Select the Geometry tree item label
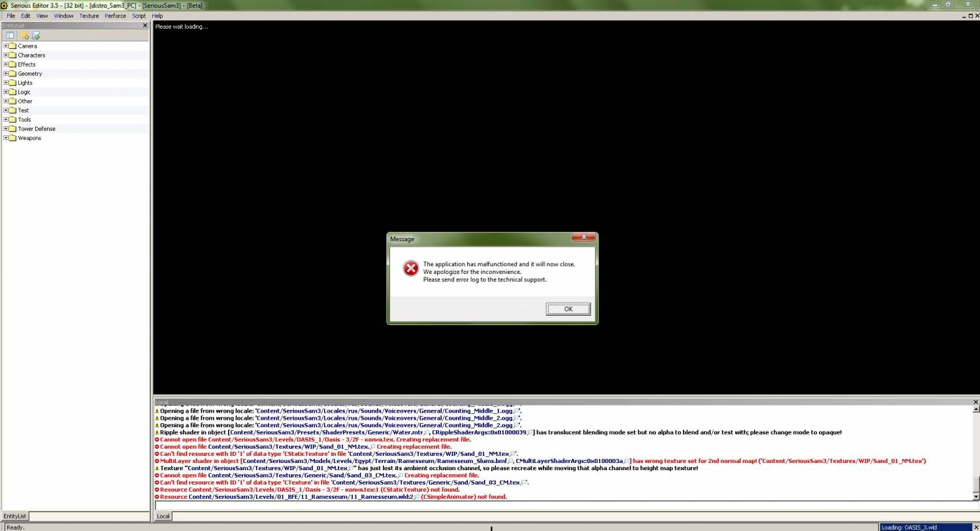The image size is (980, 531). click(30, 73)
